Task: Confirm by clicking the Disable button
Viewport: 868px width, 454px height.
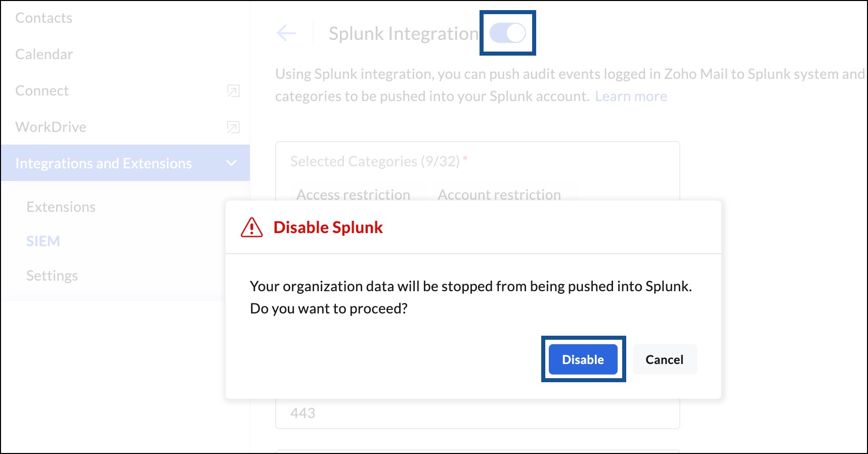Action: 582,359
